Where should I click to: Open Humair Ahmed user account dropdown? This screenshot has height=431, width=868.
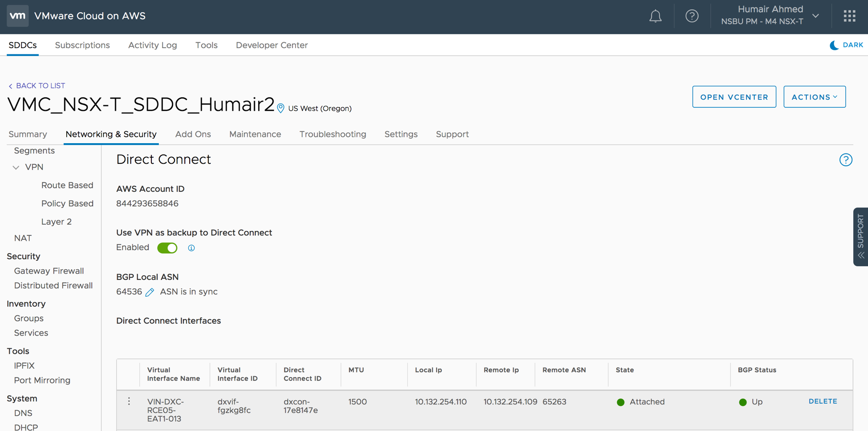coord(770,16)
